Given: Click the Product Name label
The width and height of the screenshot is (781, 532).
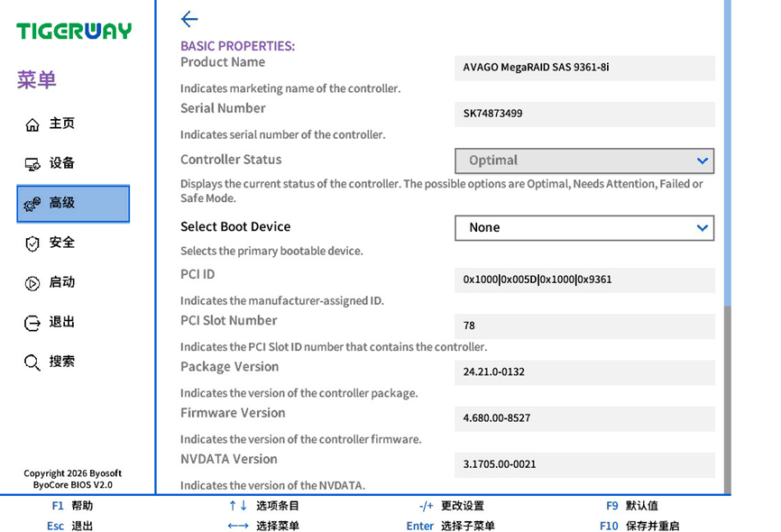Looking at the screenshot, I should coord(223,62).
